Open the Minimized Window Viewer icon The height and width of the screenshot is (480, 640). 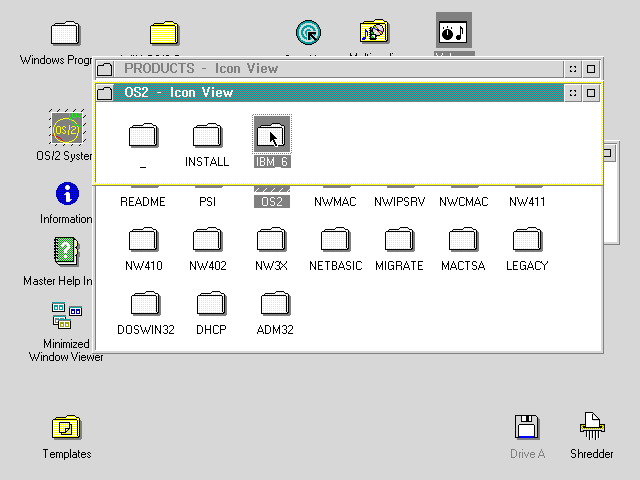click(x=67, y=315)
